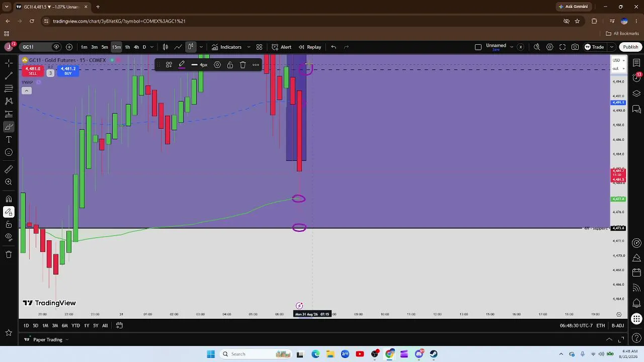Expand the chart style dropdown arrow
This screenshot has height=362, width=644.
(x=201, y=47)
